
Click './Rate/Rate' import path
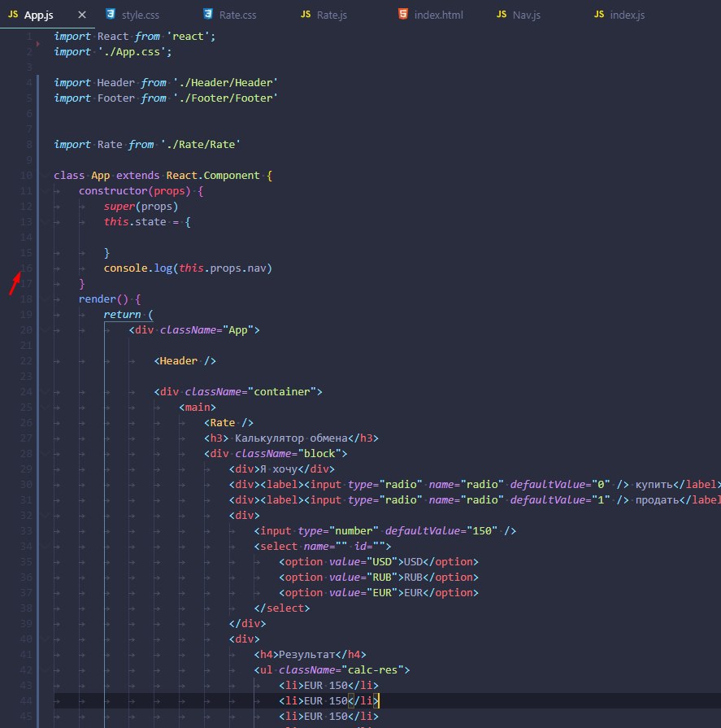[x=200, y=145]
